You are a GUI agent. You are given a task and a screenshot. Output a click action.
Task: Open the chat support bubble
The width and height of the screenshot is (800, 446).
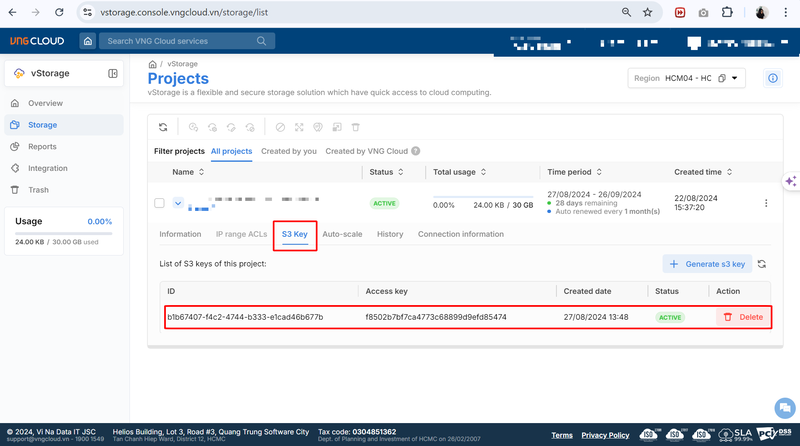coord(784,407)
